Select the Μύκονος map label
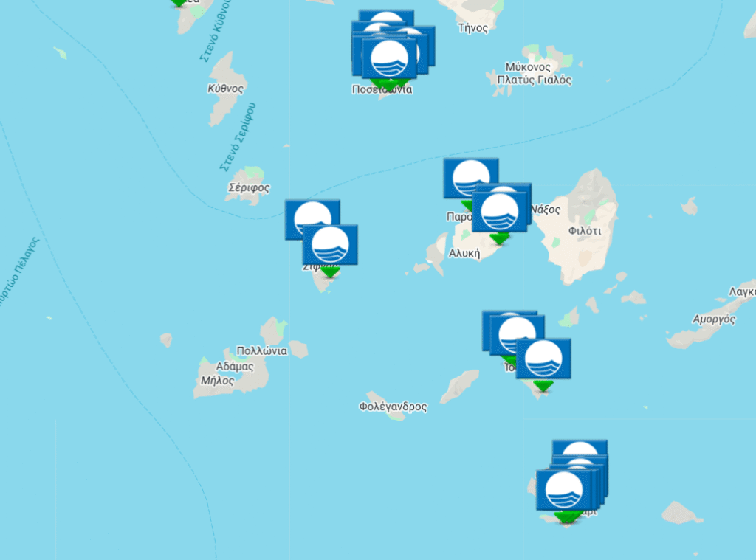The width and height of the screenshot is (756, 560). [528, 67]
